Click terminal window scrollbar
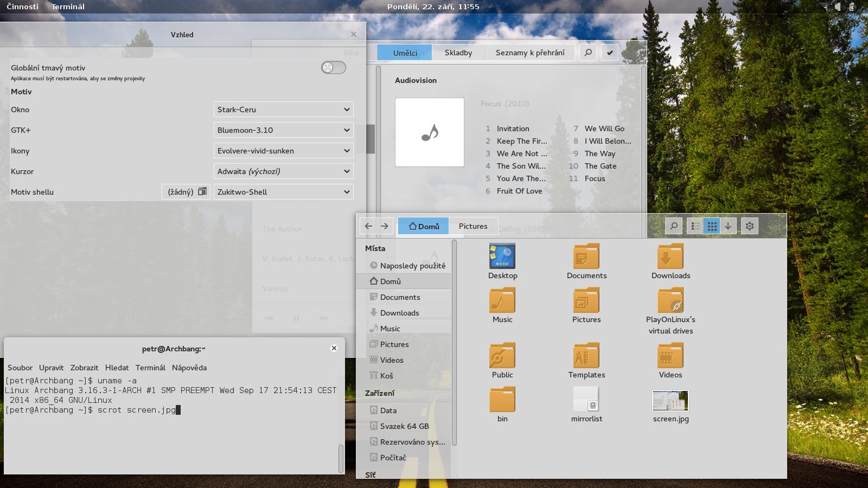 (x=341, y=459)
